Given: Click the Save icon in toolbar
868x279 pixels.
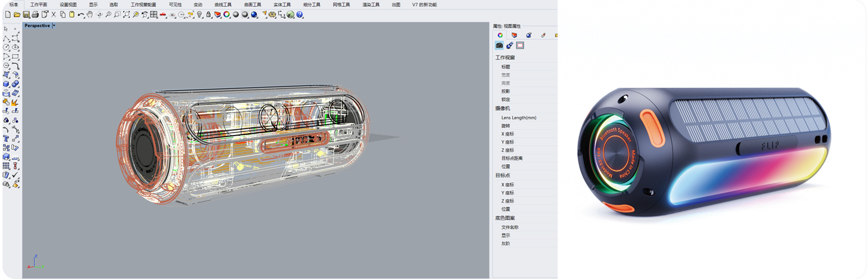Looking at the screenshot, I should point(26,15).
